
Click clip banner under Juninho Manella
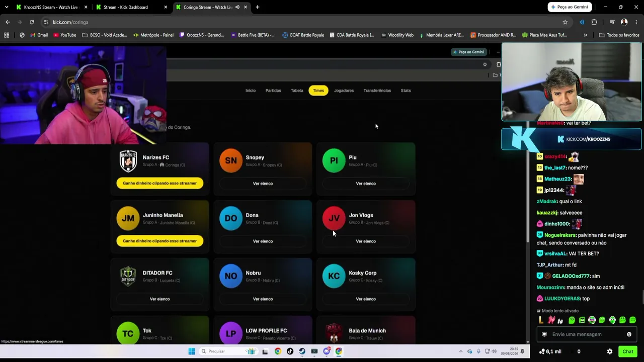[x=160, y=241]
